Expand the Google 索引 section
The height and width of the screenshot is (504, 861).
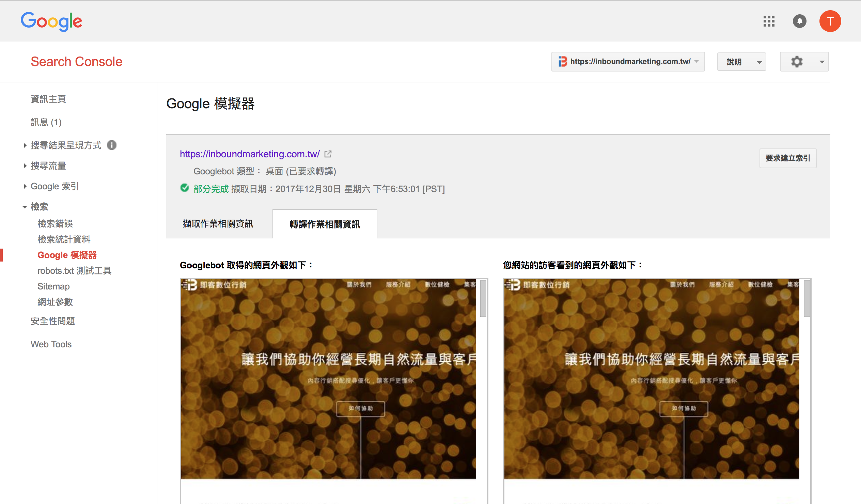click(x=54, y=186)
